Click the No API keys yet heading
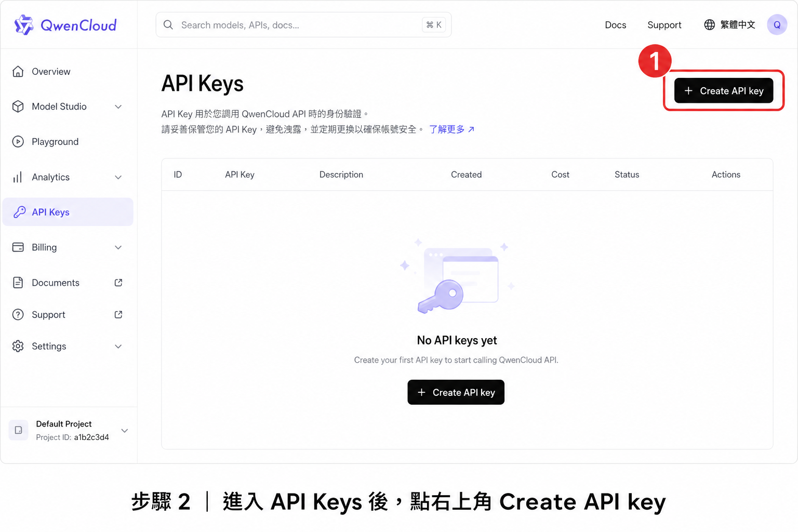 [457, 340]
